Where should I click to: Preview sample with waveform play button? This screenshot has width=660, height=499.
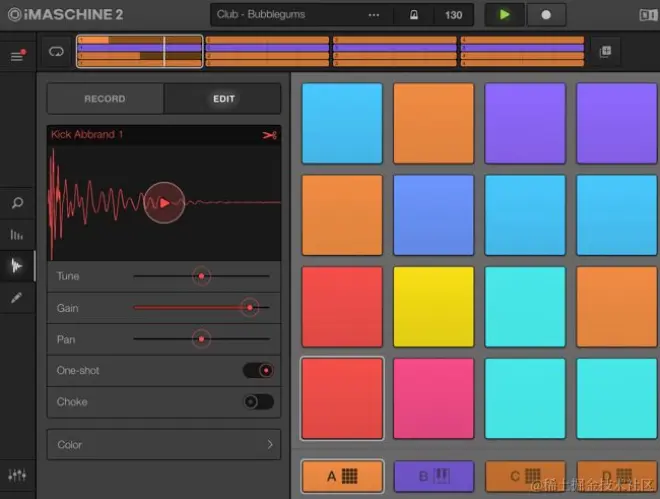point(164,203)
